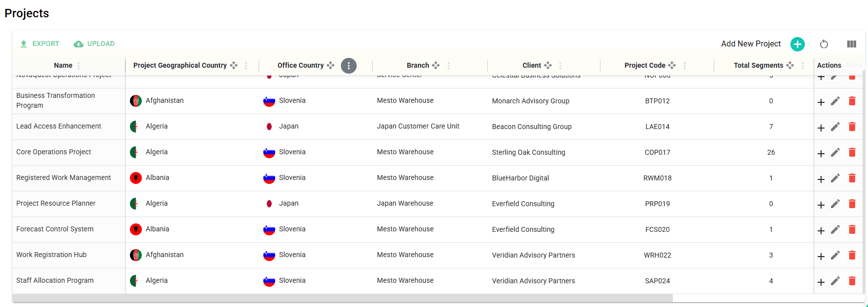Click the group icon beside Client header
The width and height of the screenshot is (868, 307).
pyautogui.click(x=548, y=65)
